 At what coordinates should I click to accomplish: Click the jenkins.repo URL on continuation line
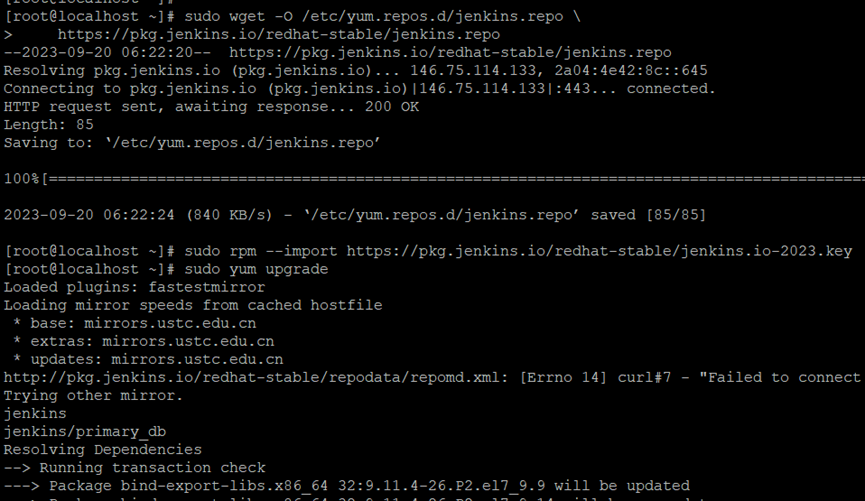tap(279, 35)
